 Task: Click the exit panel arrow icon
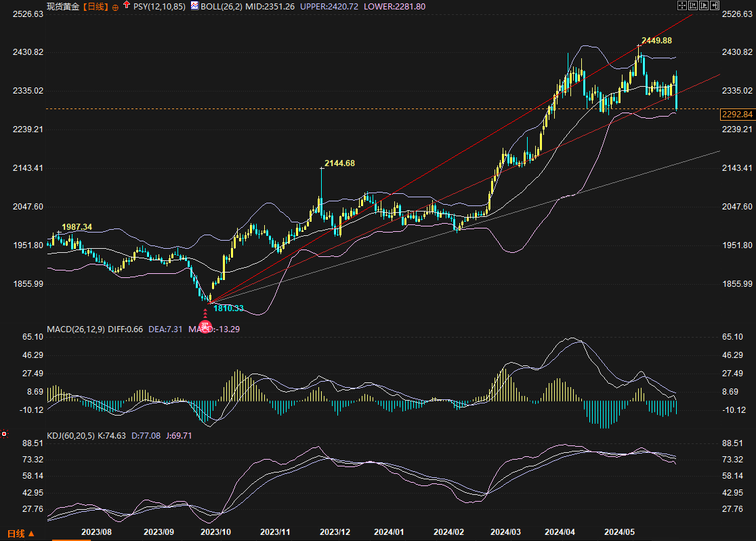pyautogui.click(x=714, y=5)
